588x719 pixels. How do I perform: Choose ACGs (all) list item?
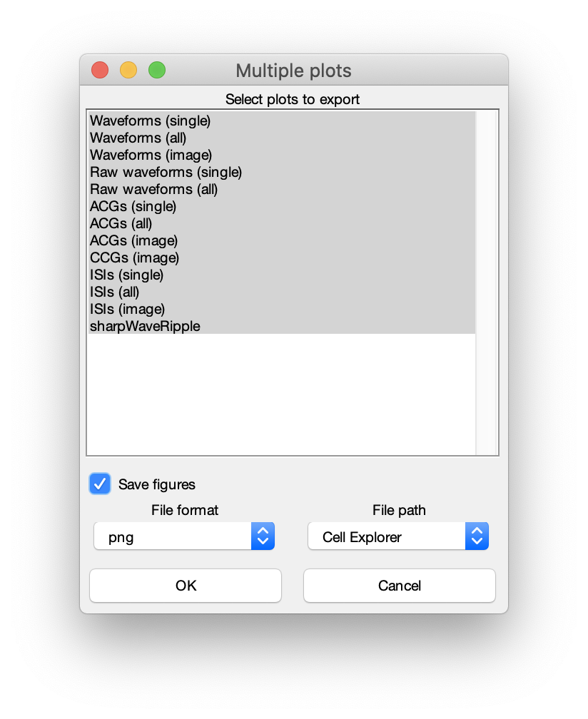(x=282, y=223)
